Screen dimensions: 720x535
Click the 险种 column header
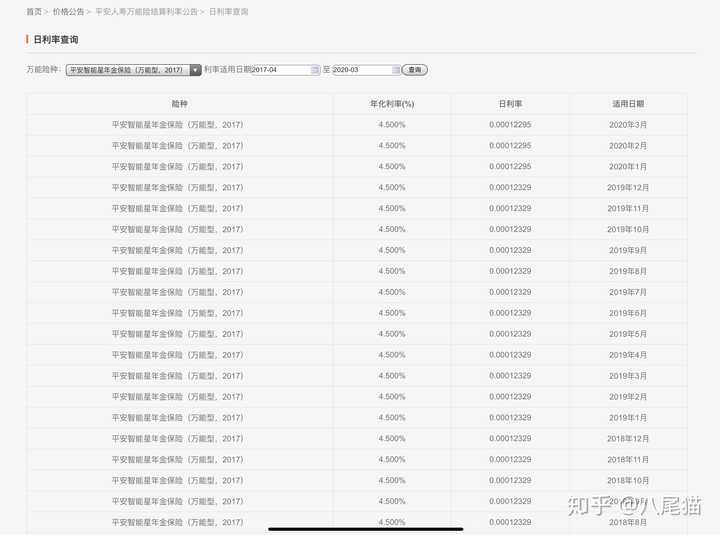(180, 104)
